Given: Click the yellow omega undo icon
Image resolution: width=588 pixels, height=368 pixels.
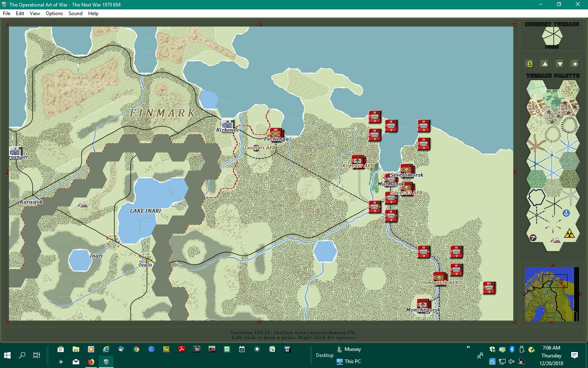Looking at the screenshot, I should point(530,64).
